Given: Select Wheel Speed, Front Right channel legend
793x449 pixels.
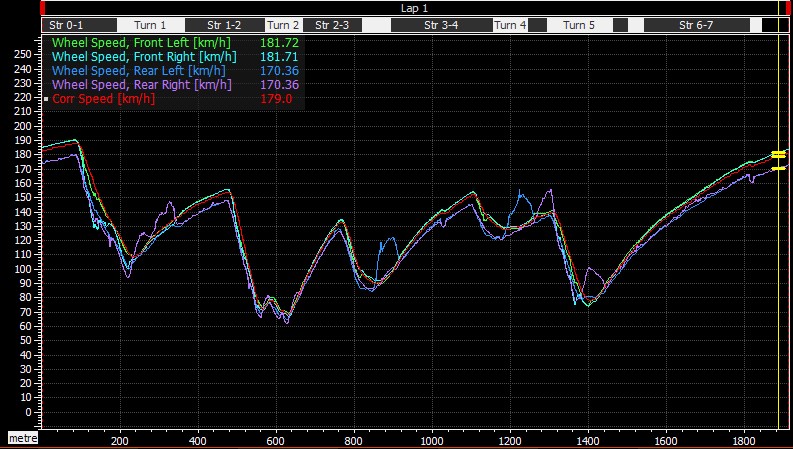Looking at the screenshot, I should (144, 57).
